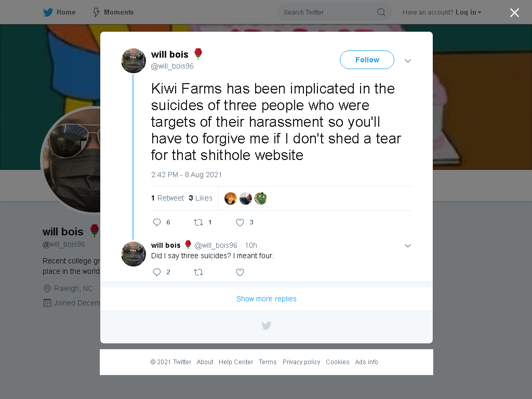Retweet the follow-up tweet by will bois
The width and height of the screenshot is (532, 399).
(x=198, y=272)
